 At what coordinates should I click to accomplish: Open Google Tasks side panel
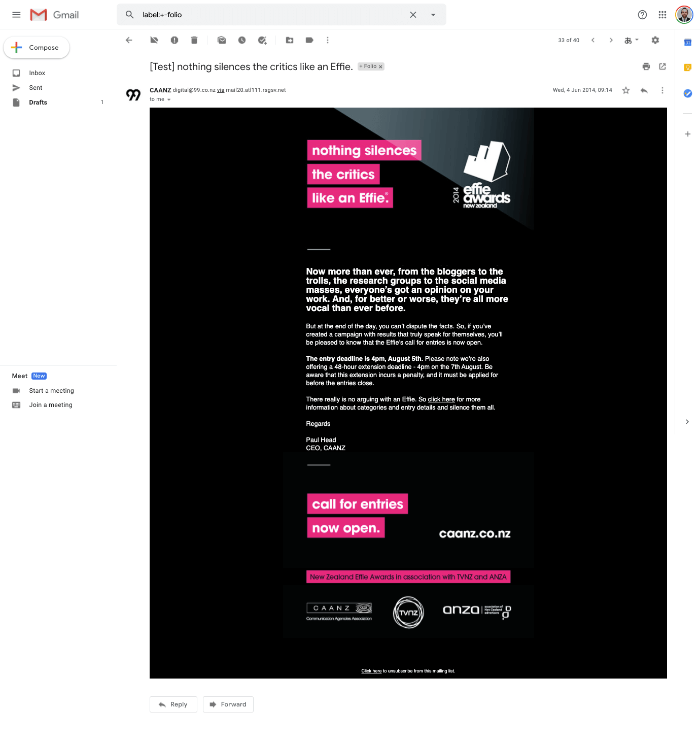click(x=688, y=93)
